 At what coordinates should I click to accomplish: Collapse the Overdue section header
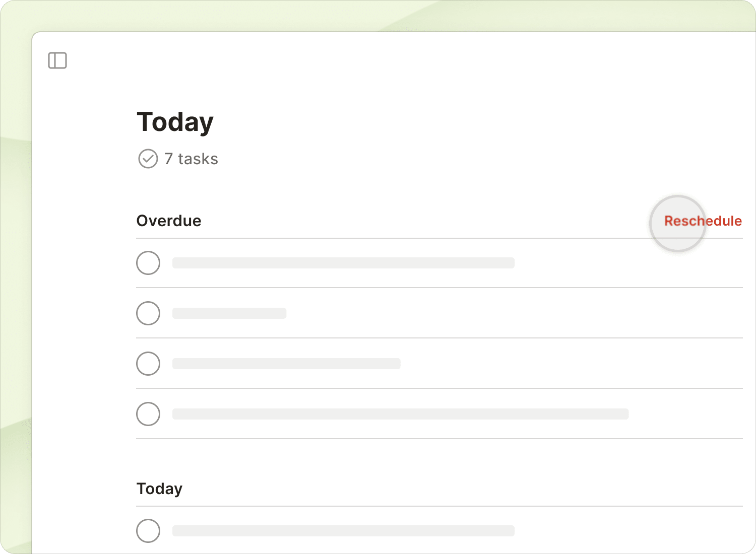click(169, 221)
